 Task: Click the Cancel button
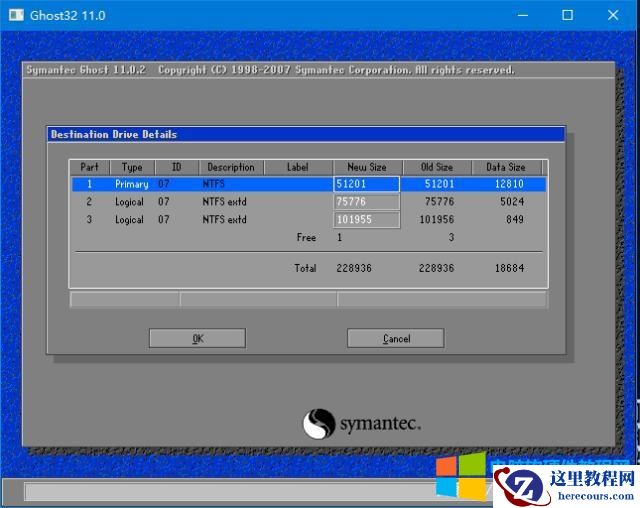pos(396,338)
